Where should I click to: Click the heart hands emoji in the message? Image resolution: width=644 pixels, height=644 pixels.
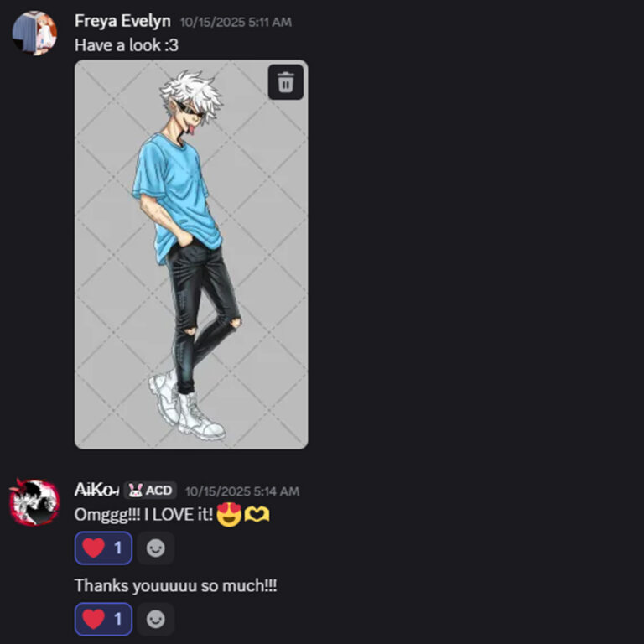click(257, 514)
